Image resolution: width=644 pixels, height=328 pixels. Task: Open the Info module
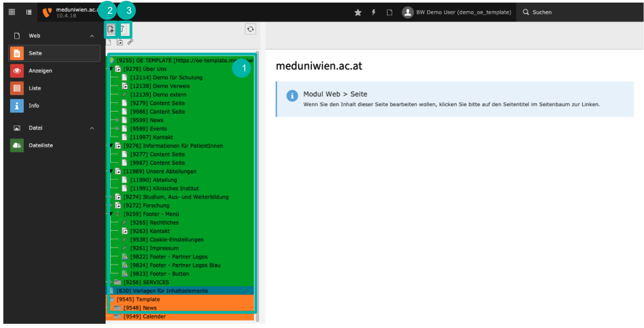[55, 106]
